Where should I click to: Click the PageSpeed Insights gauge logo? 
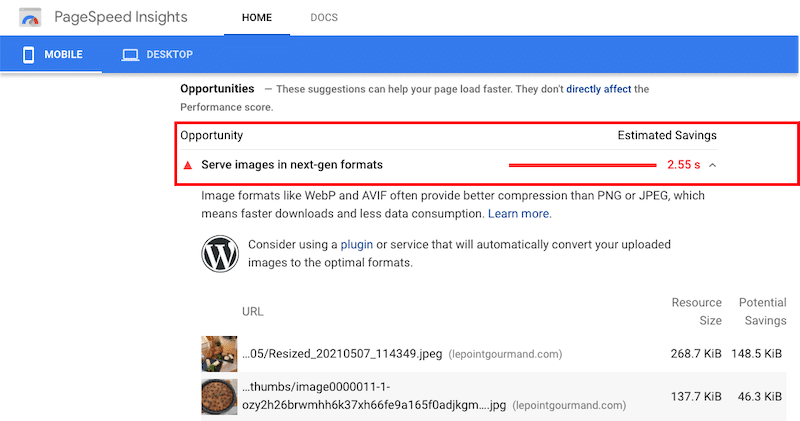30,18
